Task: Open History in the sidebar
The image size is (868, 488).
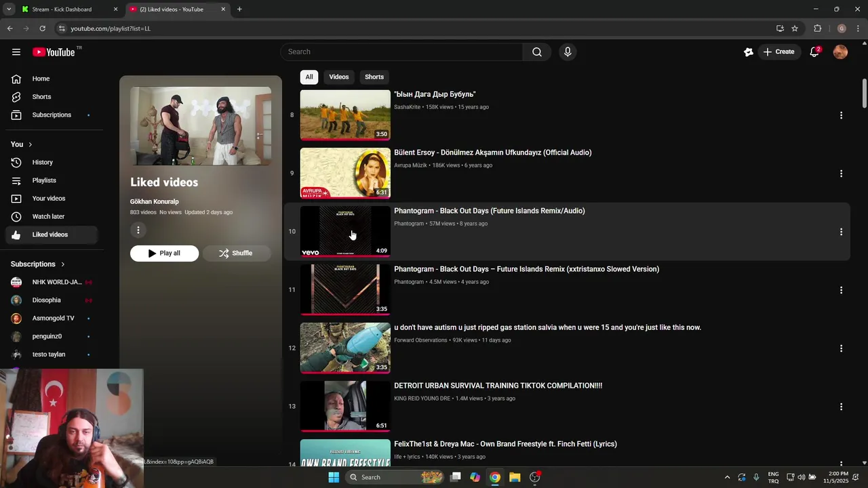Action: tap(50, 163)
